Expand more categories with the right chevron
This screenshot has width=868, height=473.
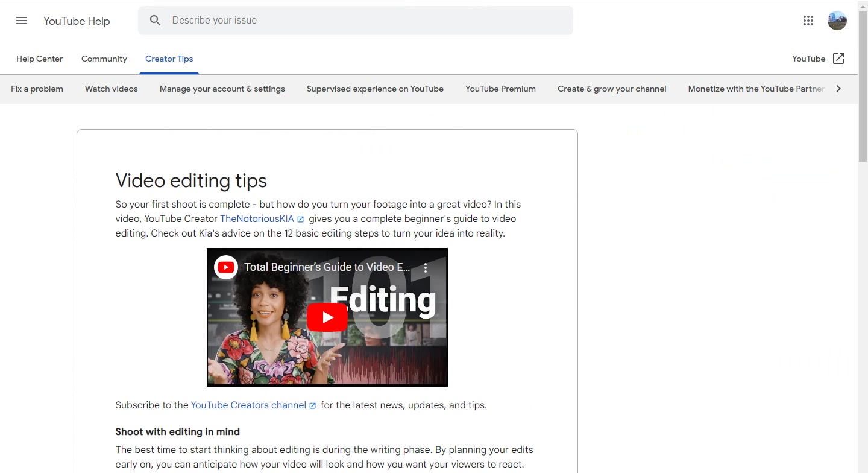click(838, 89)
